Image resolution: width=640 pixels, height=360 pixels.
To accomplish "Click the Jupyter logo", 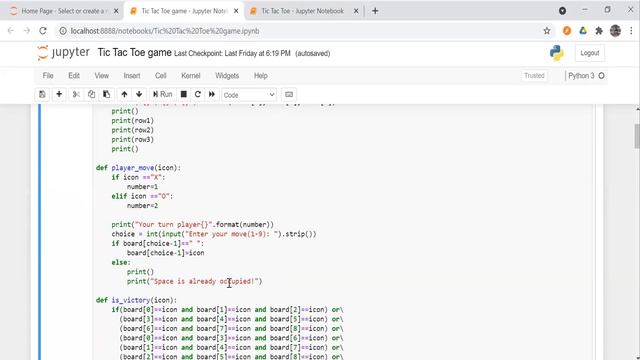I will click(x=63, y=53).
